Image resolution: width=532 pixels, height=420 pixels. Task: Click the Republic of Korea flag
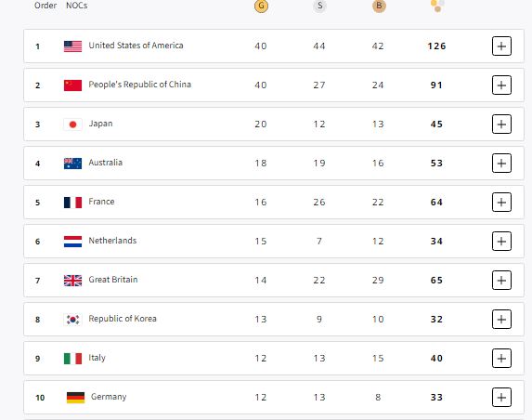point(72,320)
